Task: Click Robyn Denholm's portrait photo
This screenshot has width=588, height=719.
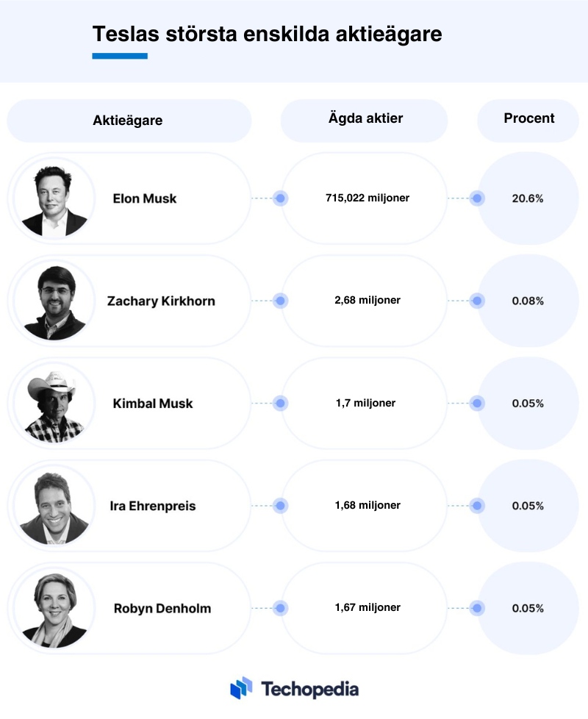Action: pyautogui.click(x=54, y=609)
